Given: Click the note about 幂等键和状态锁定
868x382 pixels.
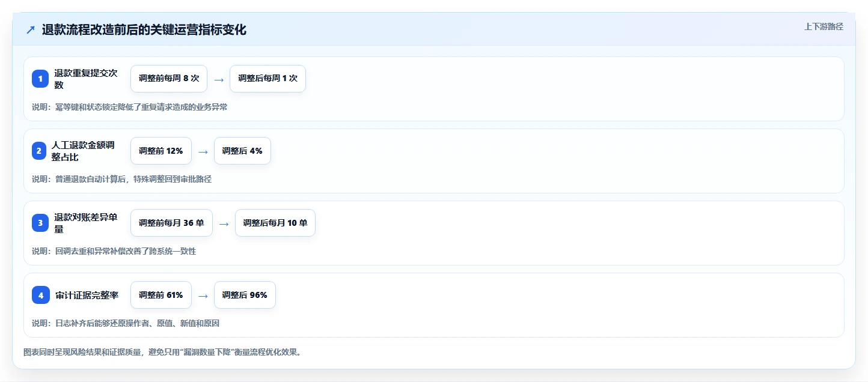Looking at the screenshot, I should 130,107.
